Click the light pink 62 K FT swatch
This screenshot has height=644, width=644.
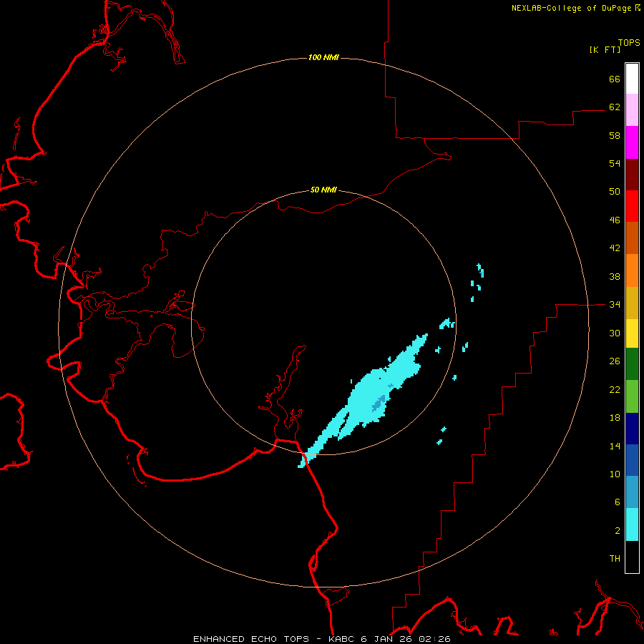tap(632, 110)
